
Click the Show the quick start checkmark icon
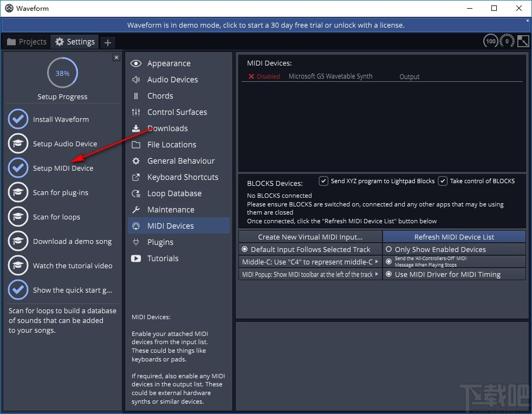[x=18, y=290]
